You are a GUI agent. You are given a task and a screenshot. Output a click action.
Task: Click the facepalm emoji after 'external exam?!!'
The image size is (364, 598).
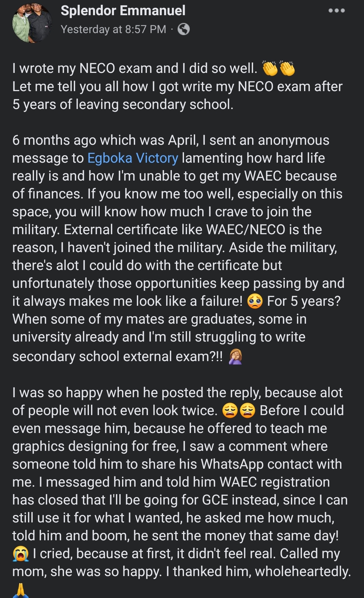(235, 357)
